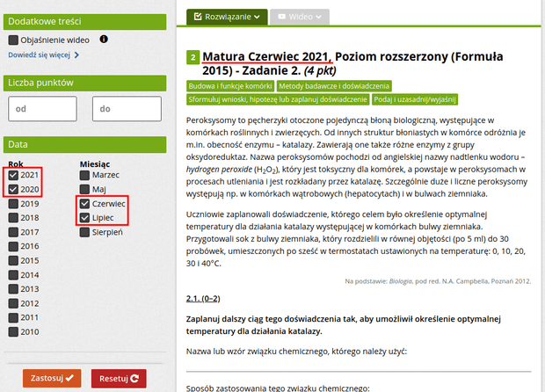Viewport: 545px width, 392px height.
Task: Check the Marzec month checkbox
Action: 84,175
